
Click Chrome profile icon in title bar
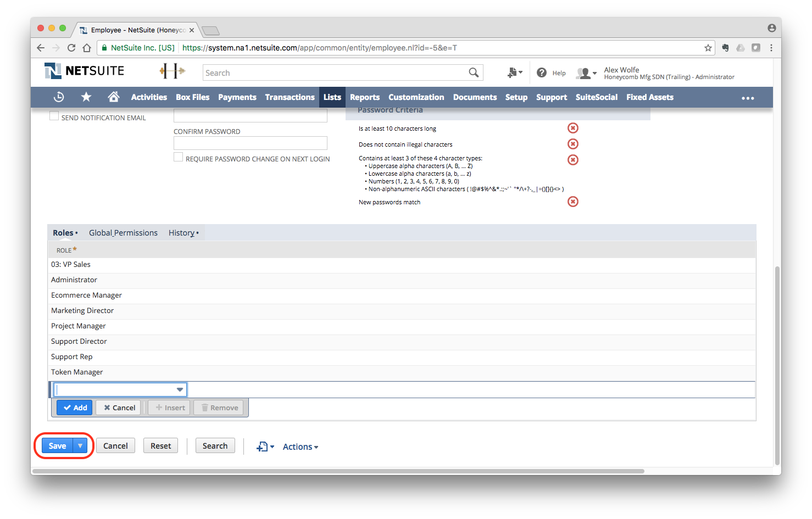772,28
